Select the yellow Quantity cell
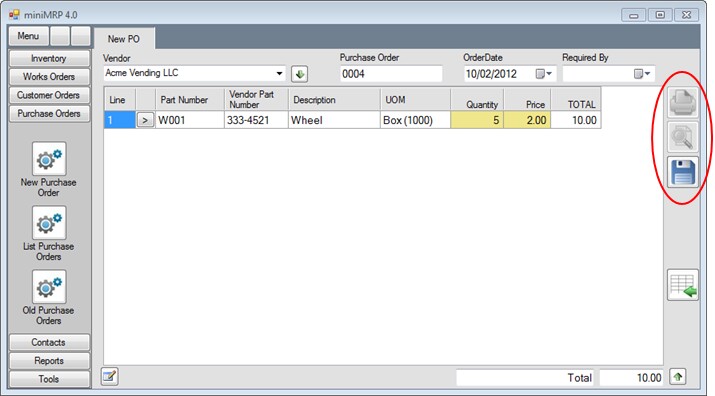715x396 pixels. tap(477, 120)
